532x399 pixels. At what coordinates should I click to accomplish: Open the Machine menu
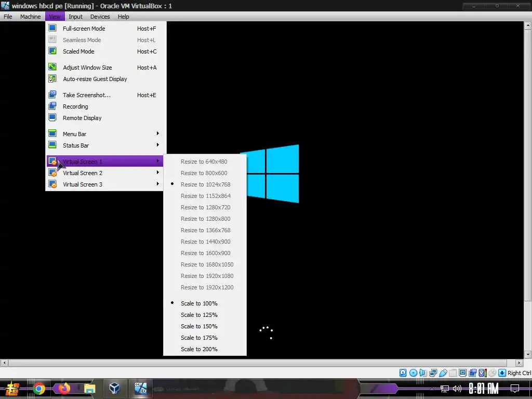30,17
